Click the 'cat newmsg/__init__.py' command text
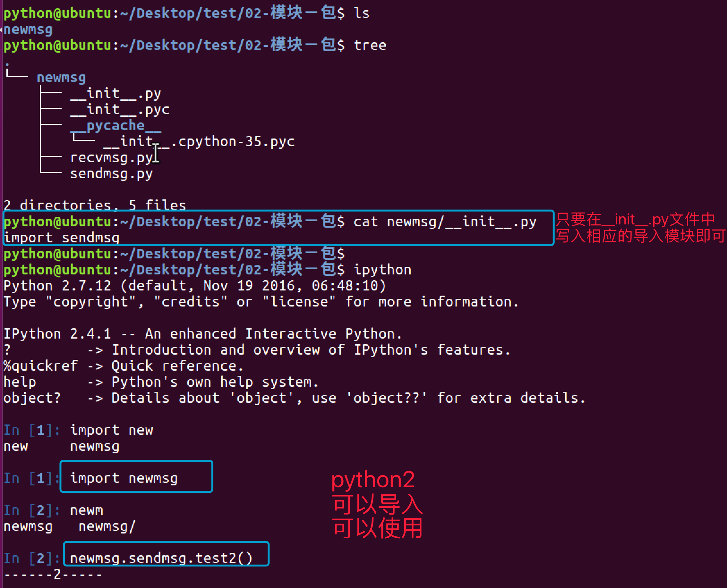Image resolution: width=727 pixels, height=588 pixels. click(445, 222)
